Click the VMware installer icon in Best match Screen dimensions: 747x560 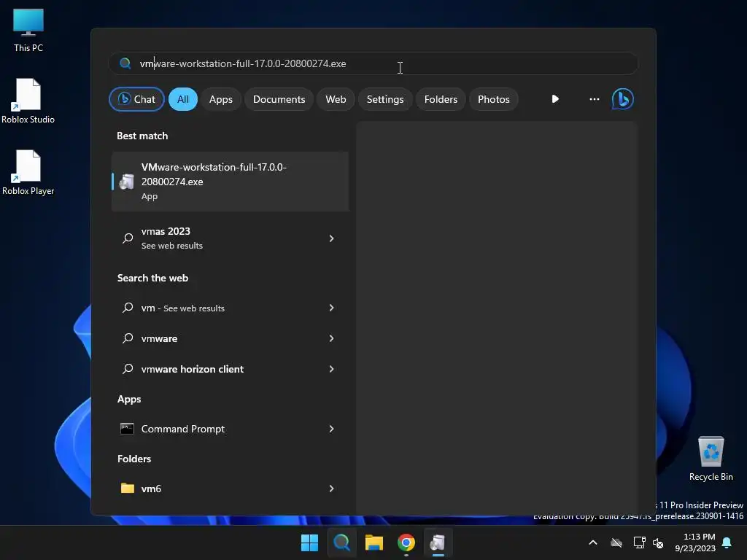tap(126, 182)
